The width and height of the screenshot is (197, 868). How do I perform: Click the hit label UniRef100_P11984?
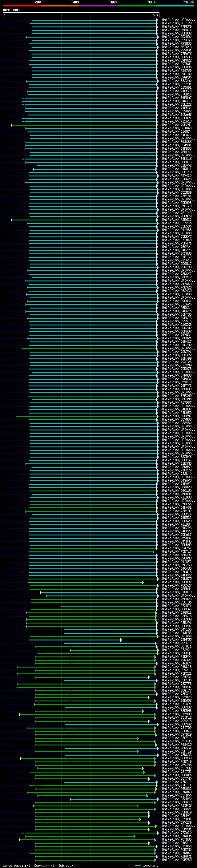click(x=177, y=524)
